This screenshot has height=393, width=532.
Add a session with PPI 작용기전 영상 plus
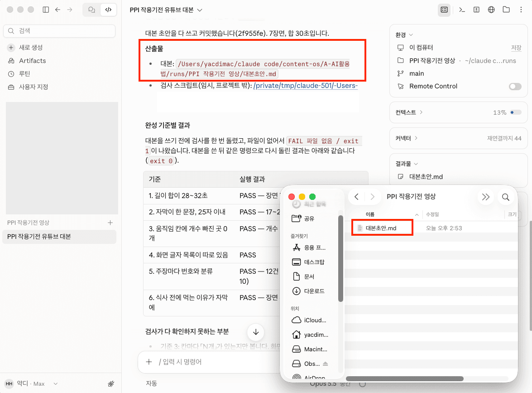[110, 223]
